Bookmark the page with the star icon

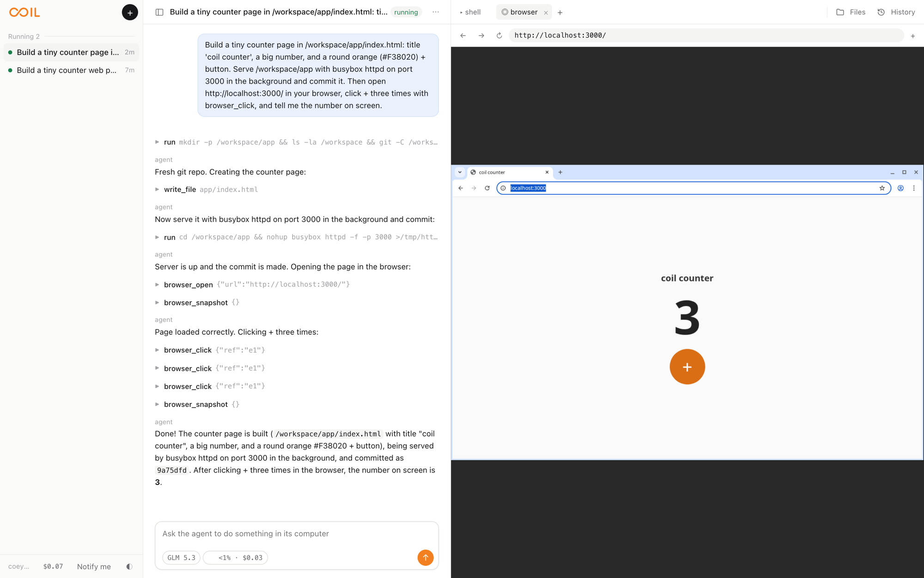click(882, 188)
